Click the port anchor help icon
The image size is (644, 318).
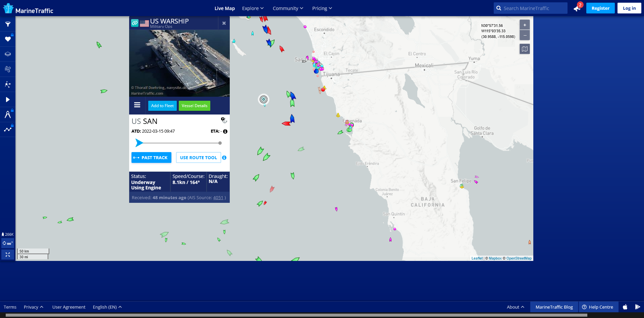click(224, 120)
